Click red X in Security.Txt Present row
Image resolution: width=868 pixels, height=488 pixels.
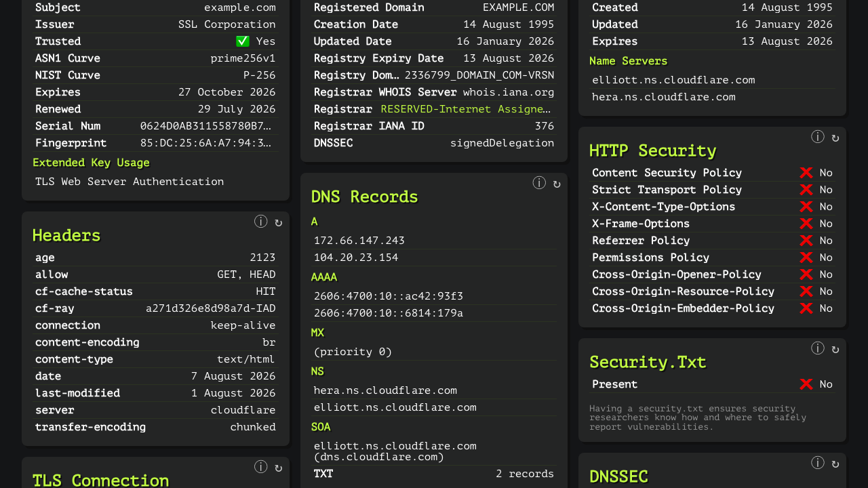pos(806,384)
